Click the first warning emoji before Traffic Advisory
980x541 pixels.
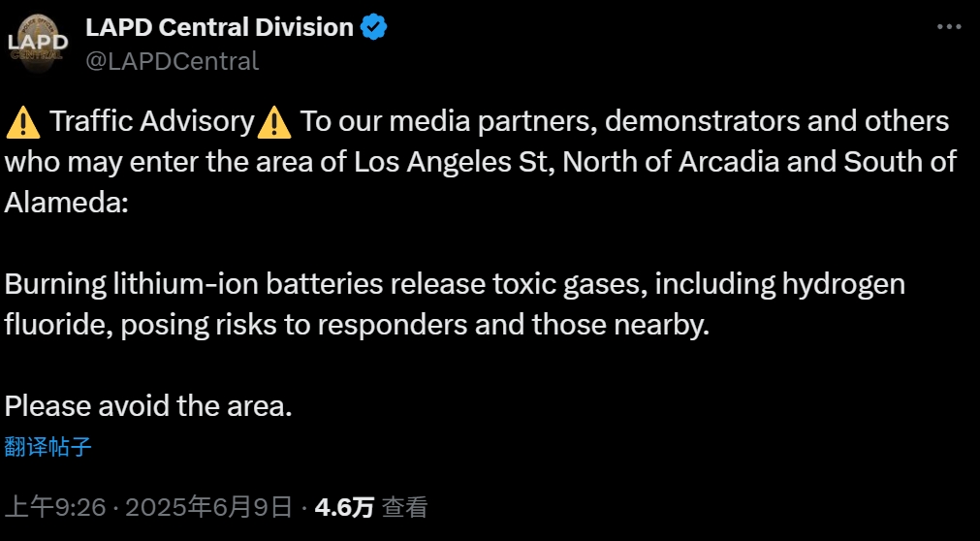[23, 122]
